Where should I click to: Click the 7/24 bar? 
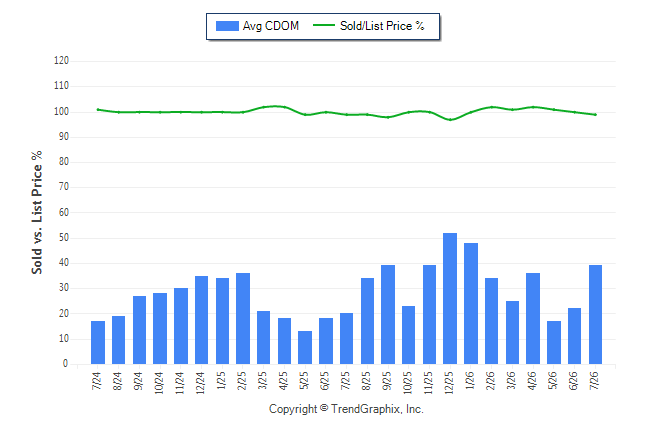[x=98, y=343]
